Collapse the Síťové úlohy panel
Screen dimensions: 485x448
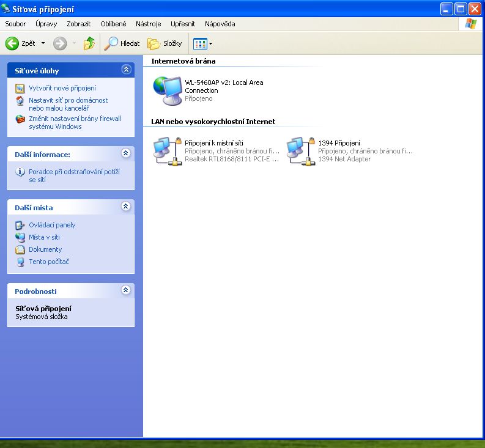(x=126, y=70)
